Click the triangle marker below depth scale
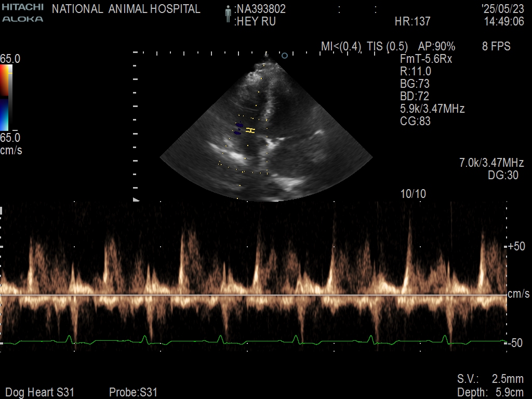Image resolution: width=532 pixels, height=399 pixels. pyautogui.click(x=136, y=200)
